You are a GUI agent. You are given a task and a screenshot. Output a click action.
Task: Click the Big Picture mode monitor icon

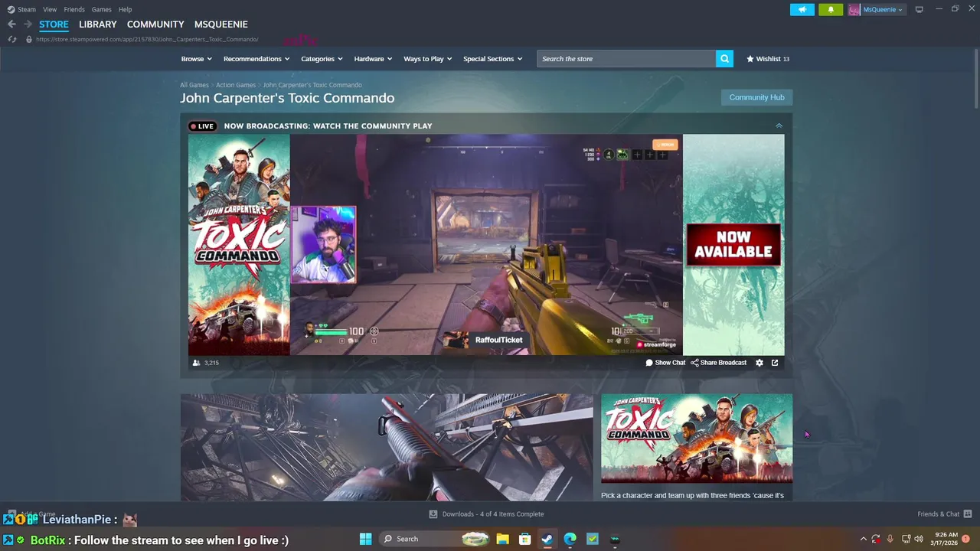pyautogui.click(x=919, y=9)
